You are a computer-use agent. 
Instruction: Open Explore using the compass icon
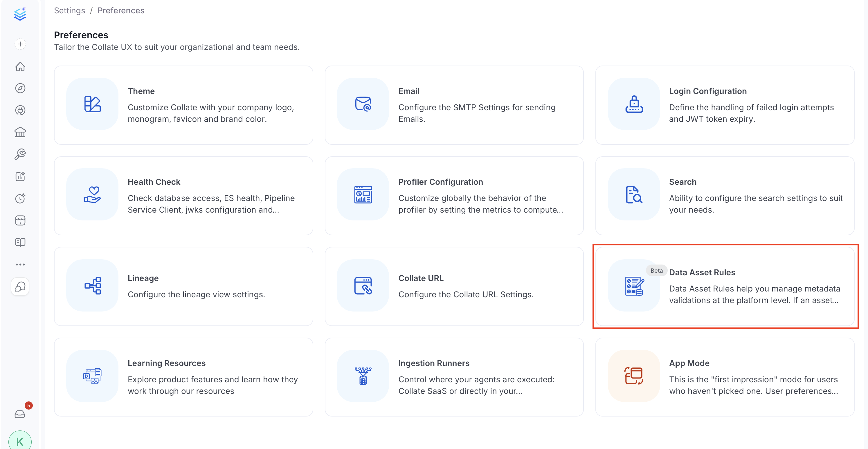click(20, 88)
